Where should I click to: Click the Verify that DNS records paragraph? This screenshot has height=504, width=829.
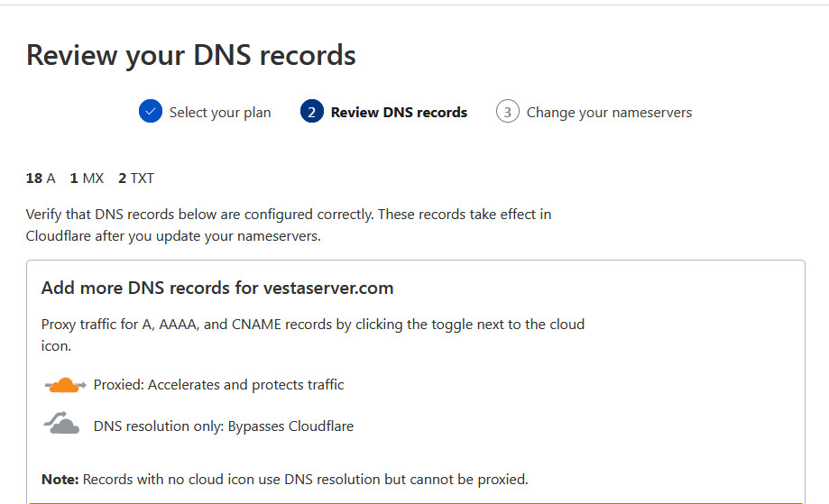[x=289, y=225]
